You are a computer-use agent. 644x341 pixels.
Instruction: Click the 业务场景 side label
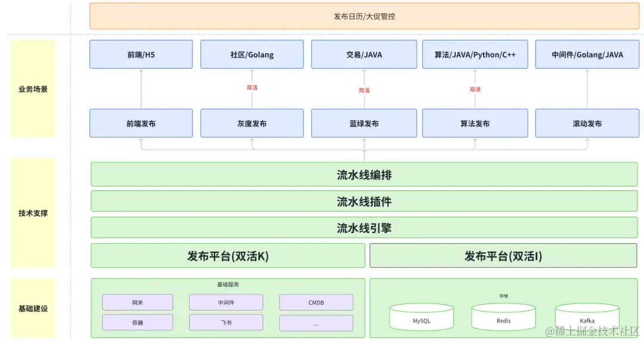click(x=33, y=89)
